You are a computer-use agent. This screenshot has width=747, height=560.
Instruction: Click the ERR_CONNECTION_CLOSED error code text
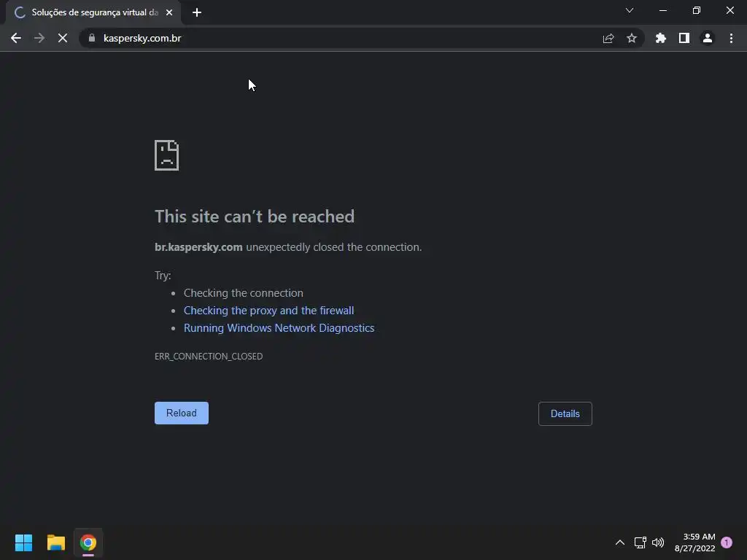click(209, 356)
